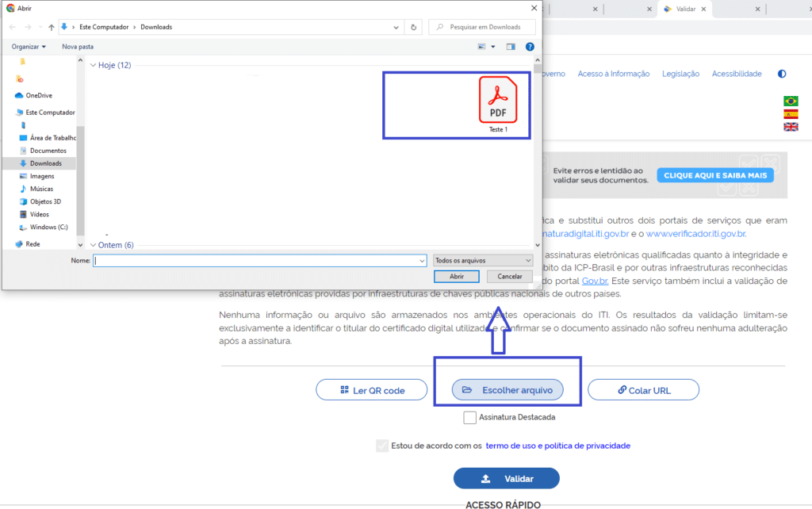Check the Assinatura Destacada checkbox
The width and height of the screenshot is (812, 509).
point(470,417)
